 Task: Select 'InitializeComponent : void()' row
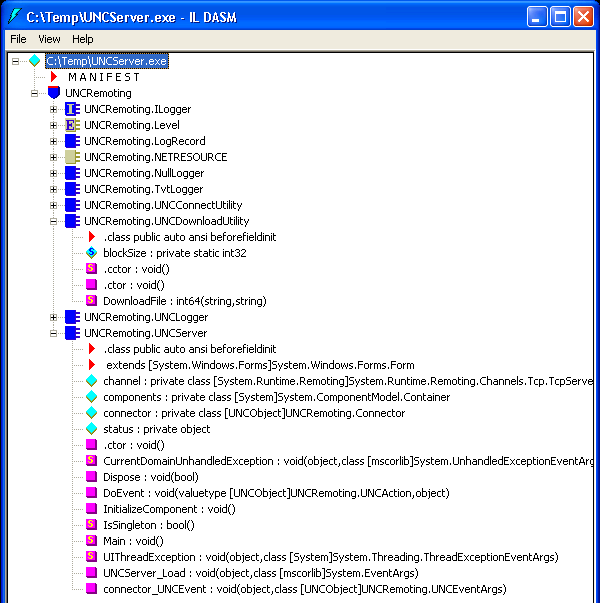[169, 509]
